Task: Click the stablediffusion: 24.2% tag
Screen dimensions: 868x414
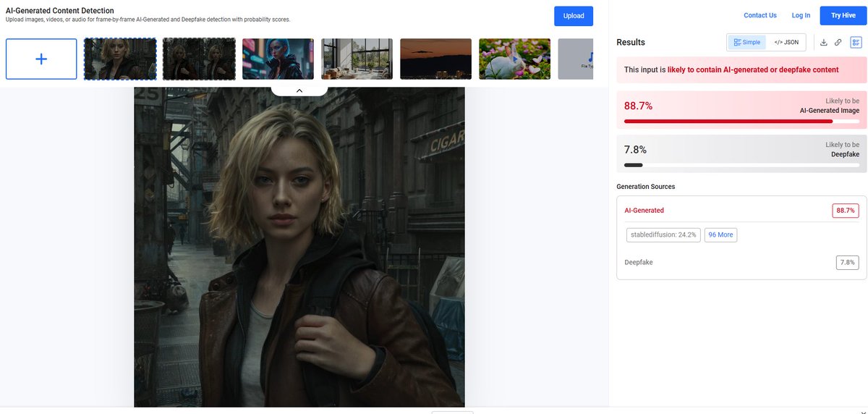Action: pos(663,235)
